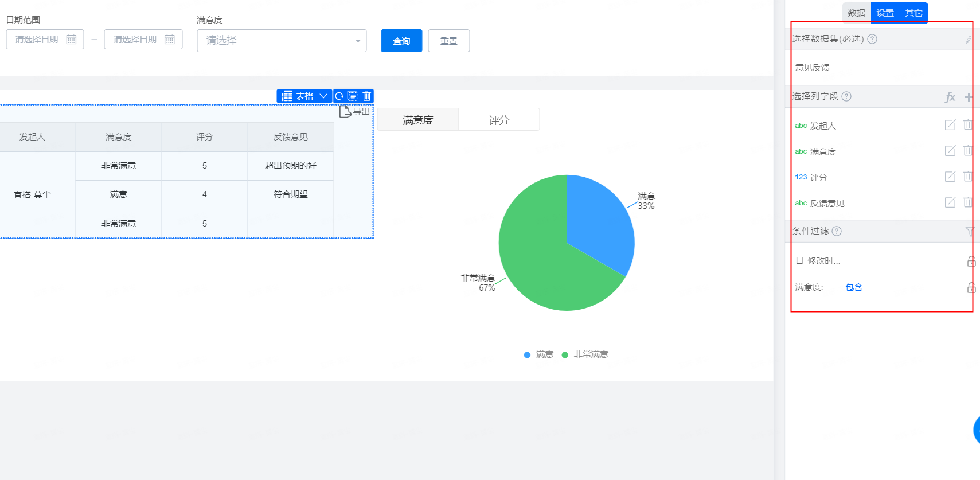Click the start date 请选择日期 input

pyautogui.click(x=45, y=39)
